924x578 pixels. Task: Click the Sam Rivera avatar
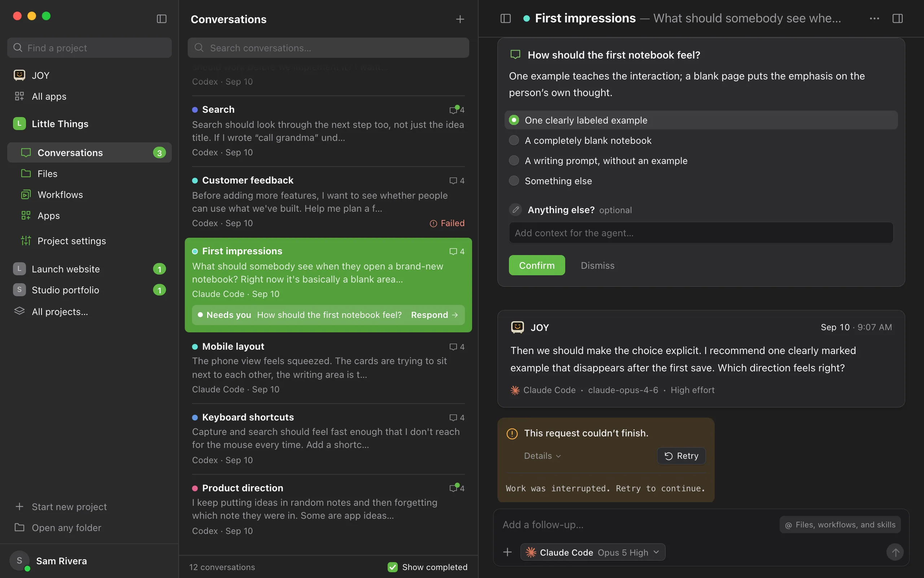pyautogui.click(x=19, y=561)
